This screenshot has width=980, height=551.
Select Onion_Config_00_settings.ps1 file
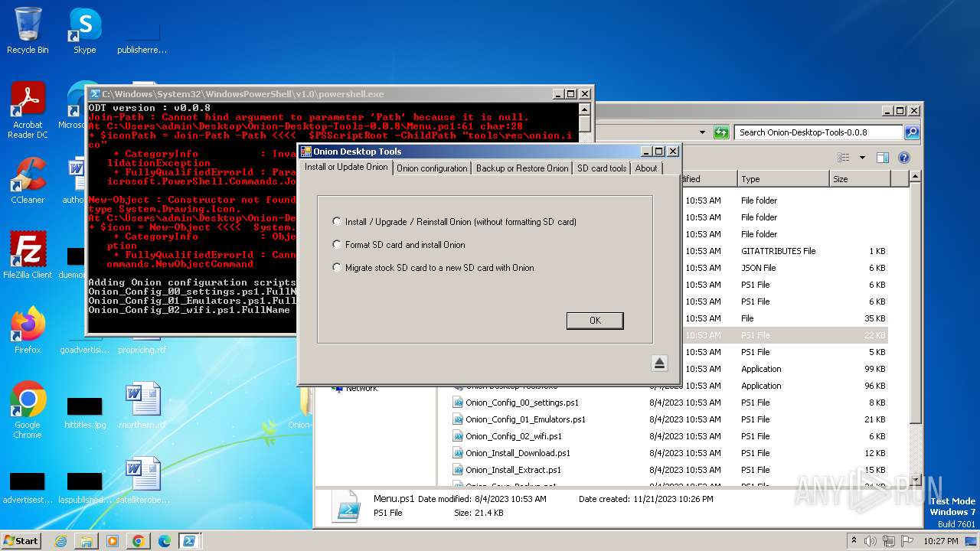(x=521, y=403)
